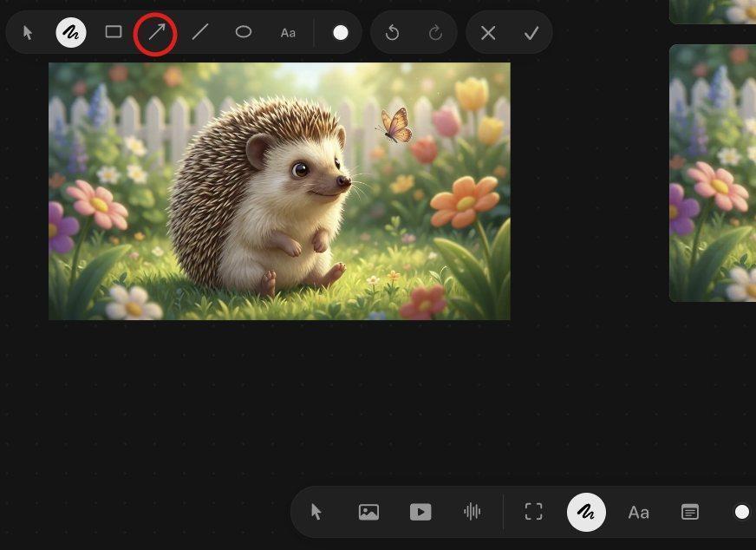The image size is (756, 550).
Task: Choose the arrow drawing tool
Action: coord(156,32)
